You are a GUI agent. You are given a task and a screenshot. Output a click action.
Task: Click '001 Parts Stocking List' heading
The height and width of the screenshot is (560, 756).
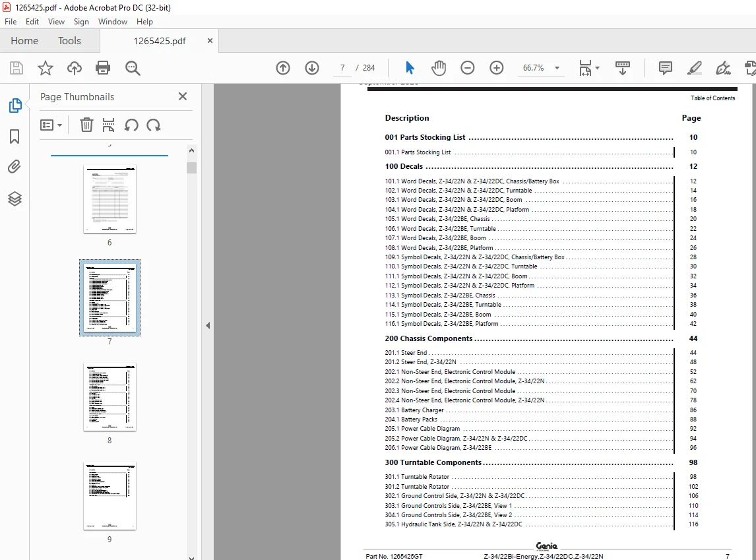click(x=425, y=137)
